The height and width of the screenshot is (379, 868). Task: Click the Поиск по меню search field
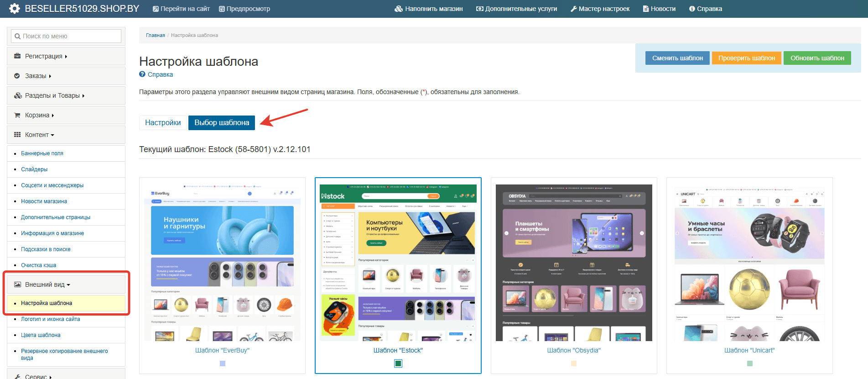tap(66, 36)
